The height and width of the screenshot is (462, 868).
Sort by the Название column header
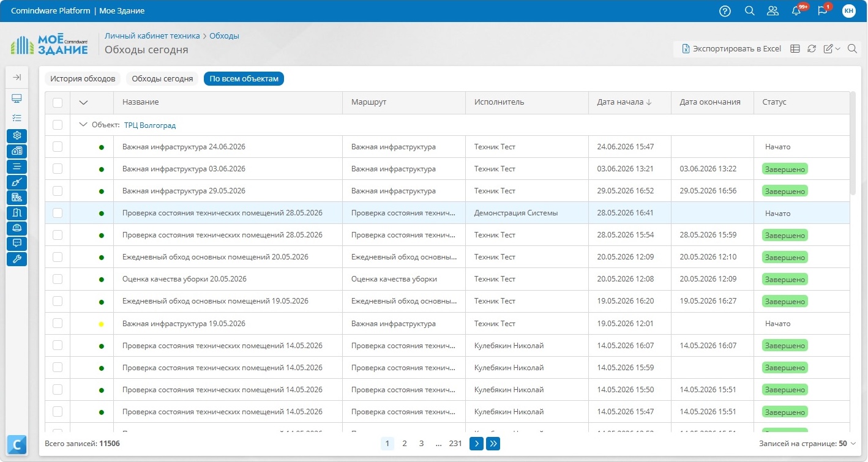pos(228,102)
